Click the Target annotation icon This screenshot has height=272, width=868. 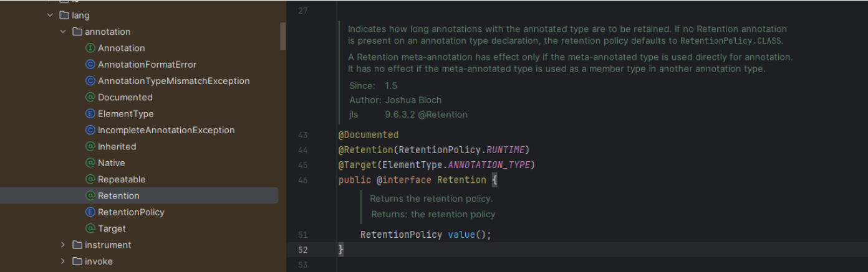(x=90, y=228)
